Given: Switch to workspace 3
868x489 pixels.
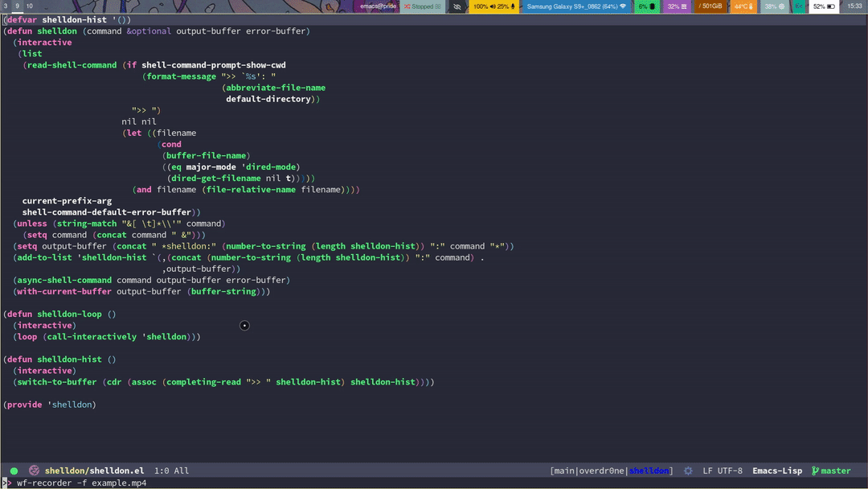Looking at the screenshot, I should coord(6,6).
